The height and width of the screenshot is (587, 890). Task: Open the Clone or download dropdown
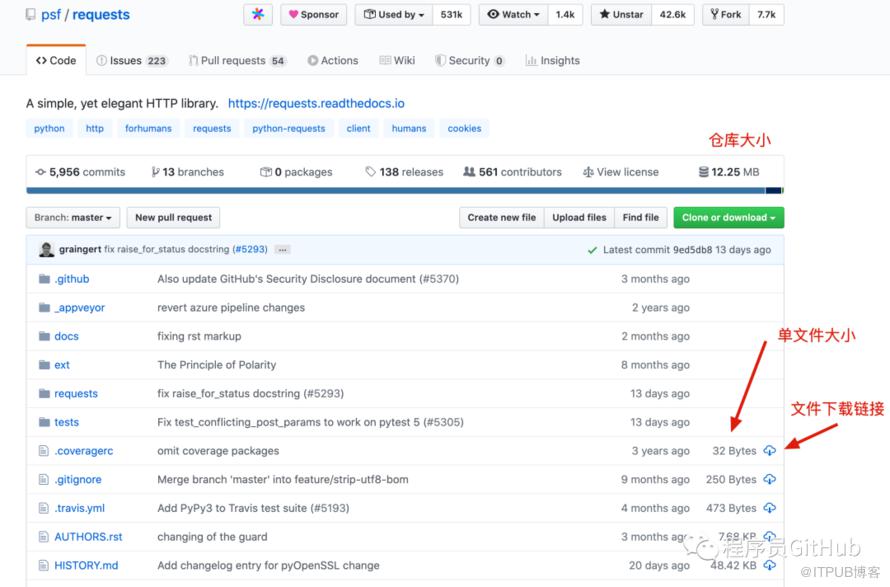[x=729, y=217]
